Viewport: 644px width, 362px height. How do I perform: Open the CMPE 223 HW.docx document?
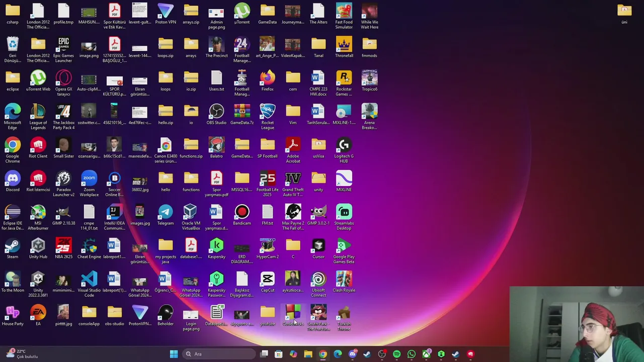coord(318,83)
